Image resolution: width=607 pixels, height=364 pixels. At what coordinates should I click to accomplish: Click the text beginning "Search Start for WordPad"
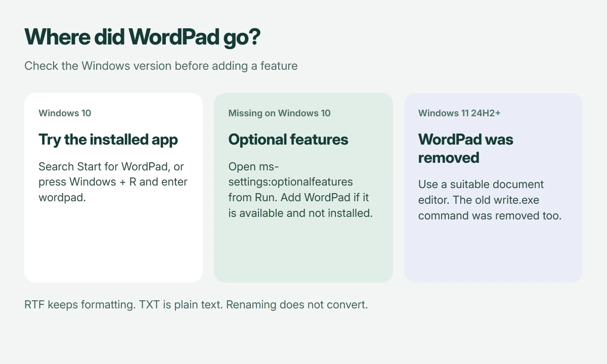coord(113,182)
